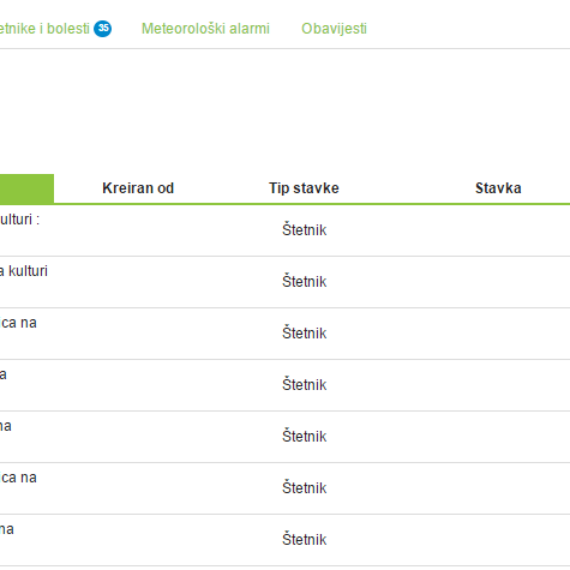Select Štetnik cell in the third row
Viewport: 570px width, 570px height.
tap(304, 333)
